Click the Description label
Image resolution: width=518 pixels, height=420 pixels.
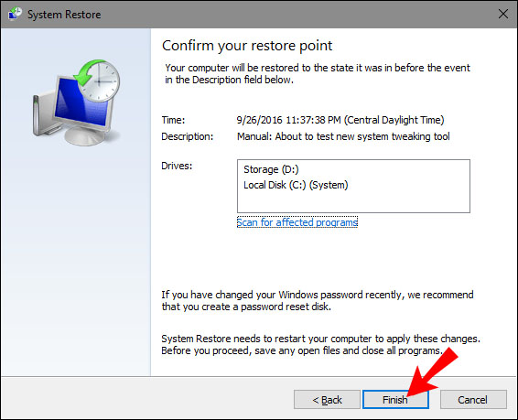click(x=188, y=136)
